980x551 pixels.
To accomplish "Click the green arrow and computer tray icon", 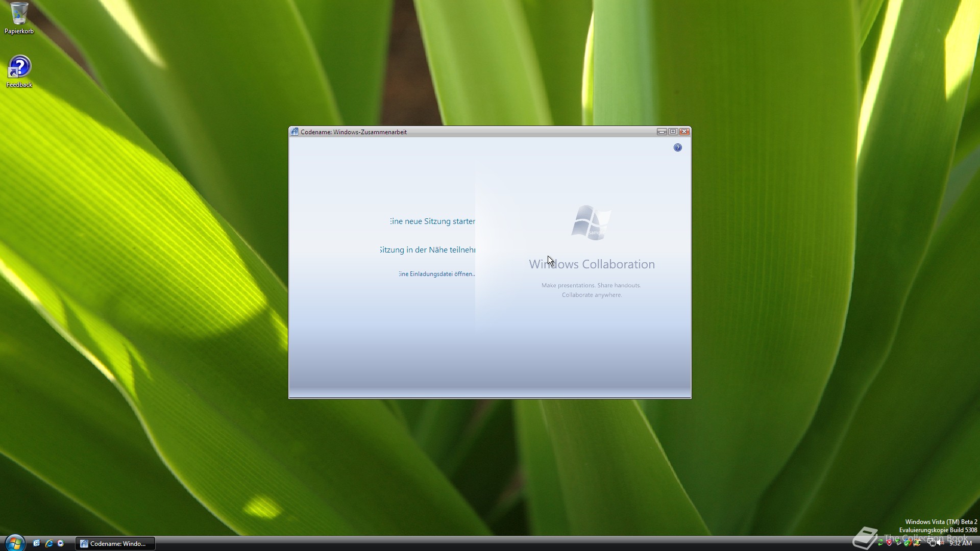I will (x=898, y=542).
